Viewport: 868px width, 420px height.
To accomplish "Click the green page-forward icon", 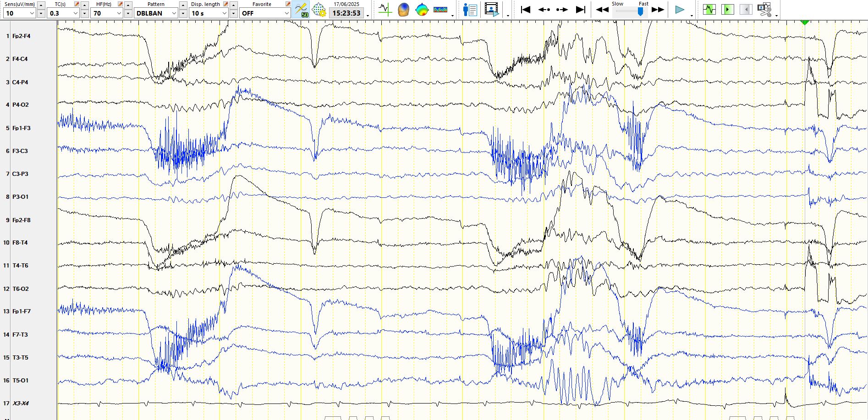I will pos(727,9).
